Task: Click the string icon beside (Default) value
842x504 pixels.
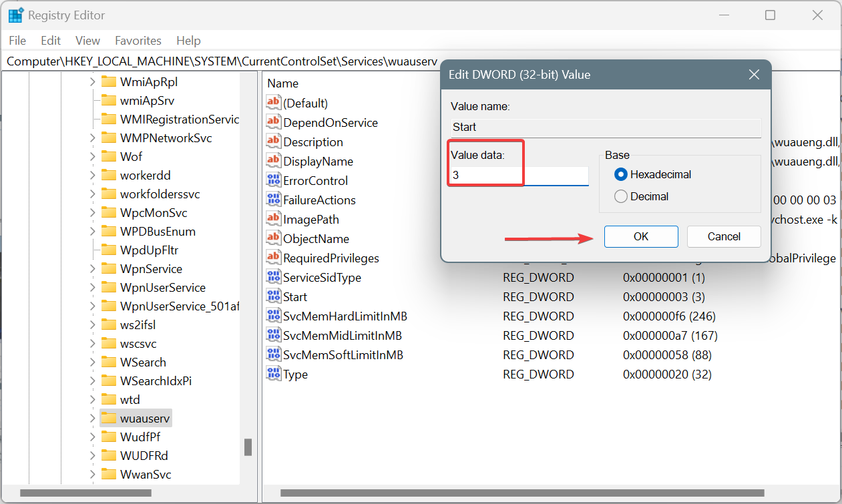Action: 274,103
